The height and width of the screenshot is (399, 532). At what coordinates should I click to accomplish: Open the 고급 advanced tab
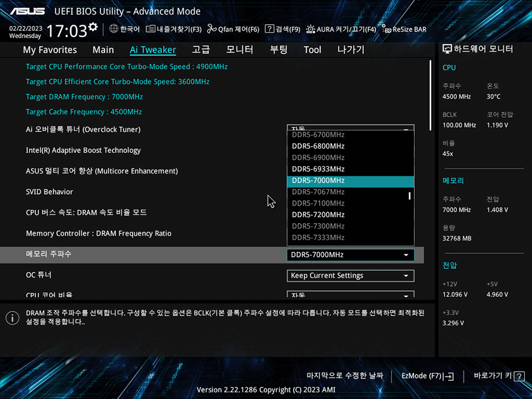(201, 50)
